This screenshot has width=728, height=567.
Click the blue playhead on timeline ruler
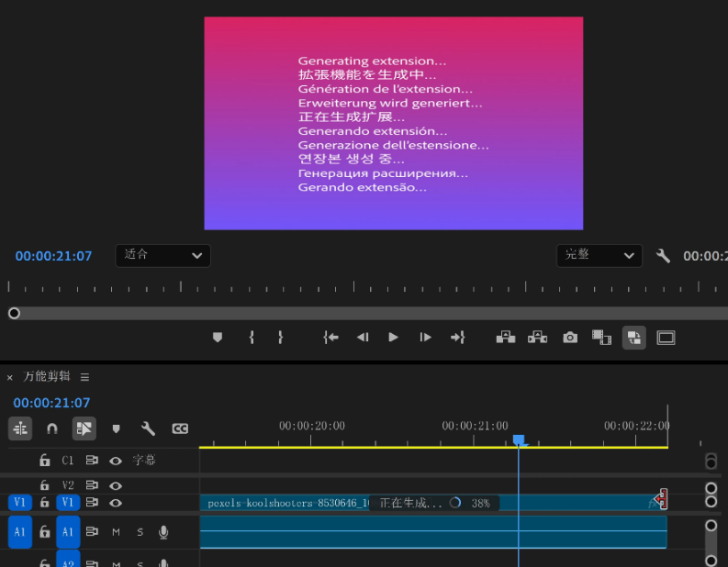[519, 441]
